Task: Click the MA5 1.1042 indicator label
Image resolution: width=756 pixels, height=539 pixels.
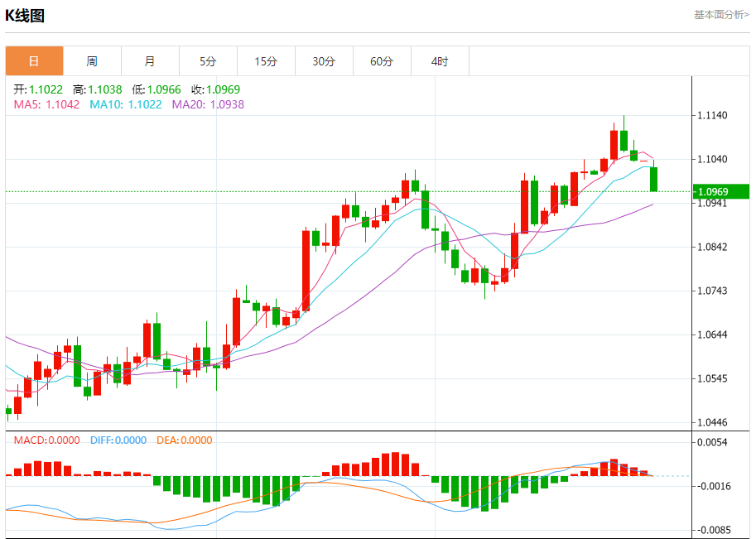Action: [46, 104]
